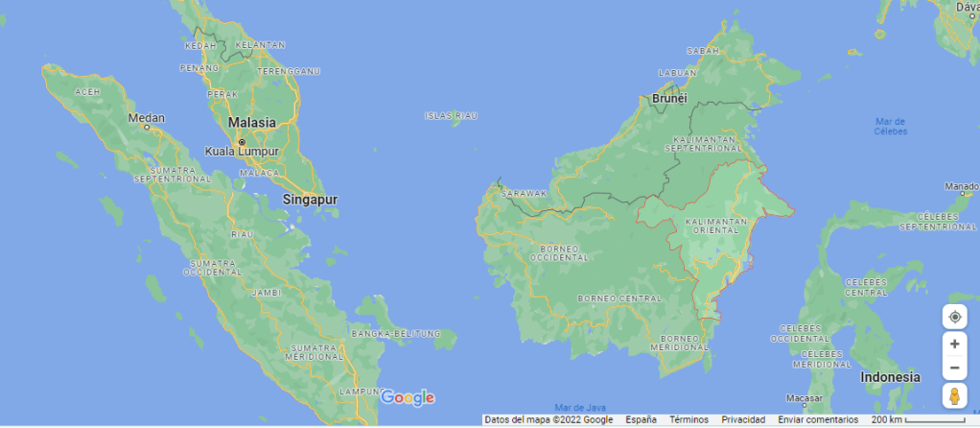Viewport: 980px width, 428px height.
Task: Click the Brunei country label
Action: coord(669,98)
